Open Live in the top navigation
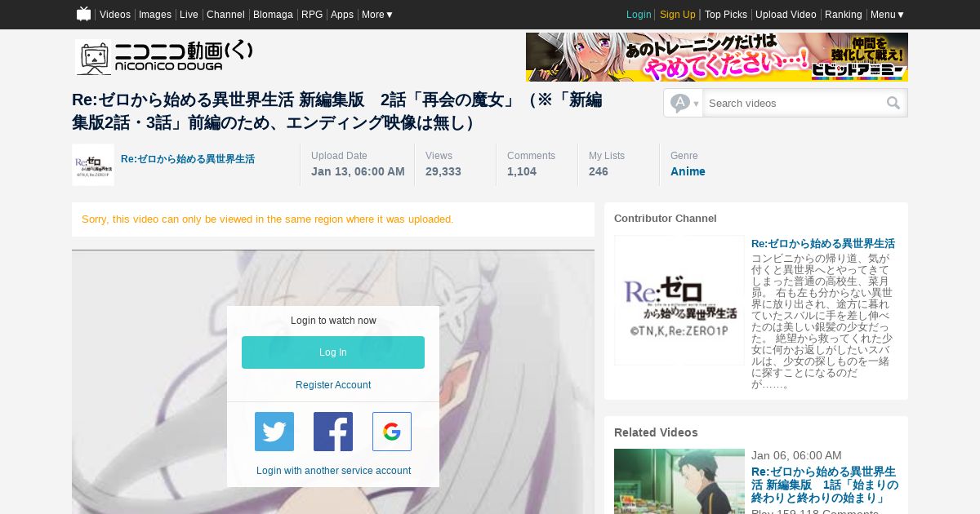The width and height of the screenshot is (980, 514). pyautogui.click(x=189, y=15)
